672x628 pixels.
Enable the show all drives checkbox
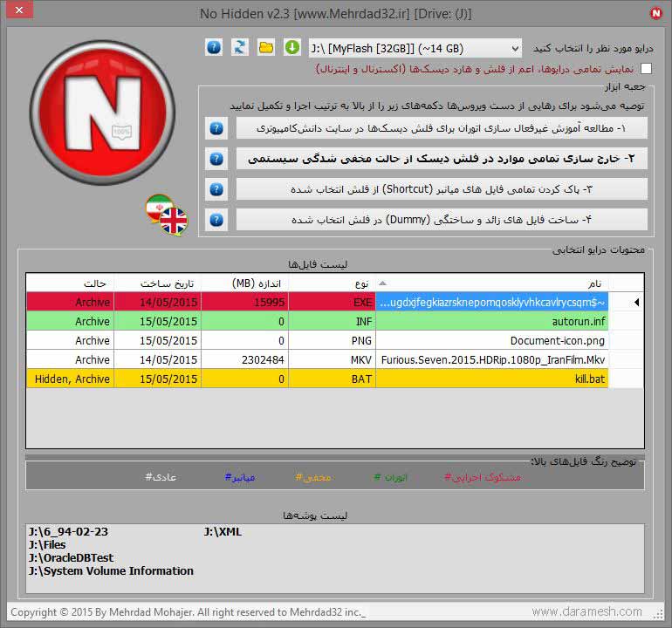646,68
